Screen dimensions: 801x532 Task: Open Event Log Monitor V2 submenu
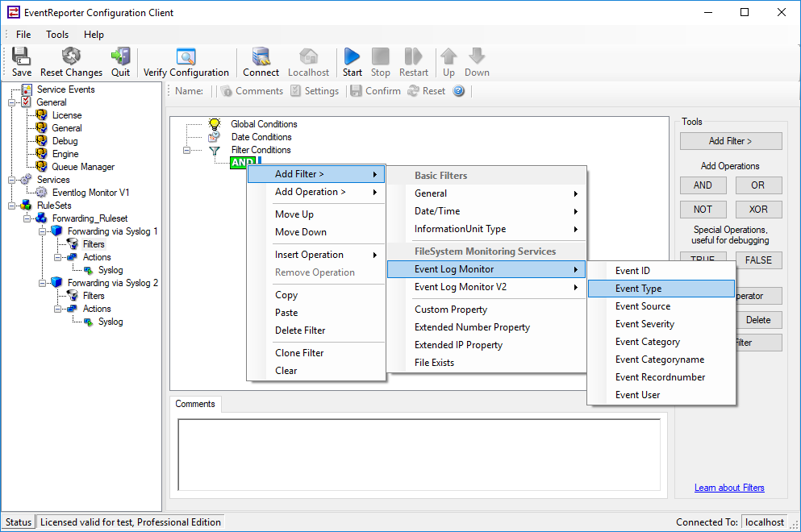486,287
